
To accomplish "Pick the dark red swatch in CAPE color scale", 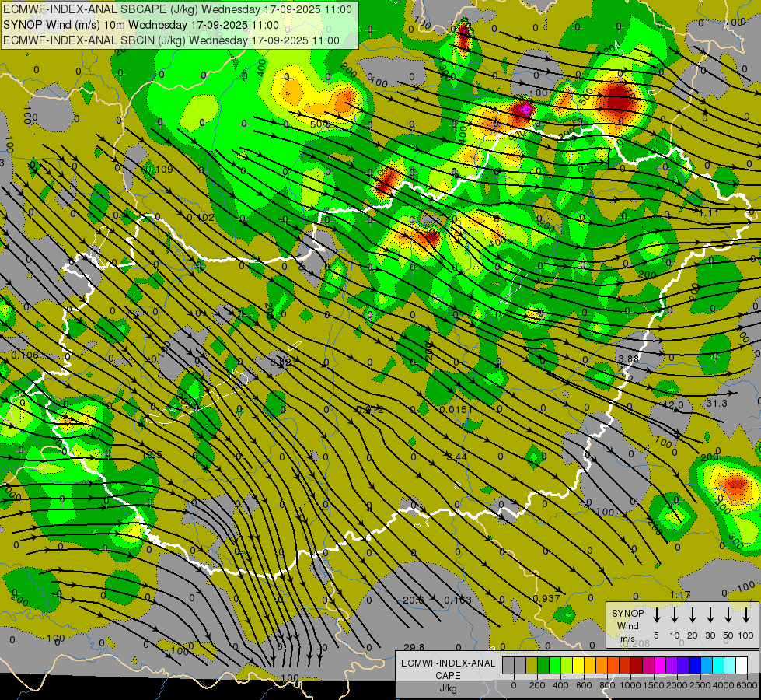I will pyautogui.click(x=637, y=666).
